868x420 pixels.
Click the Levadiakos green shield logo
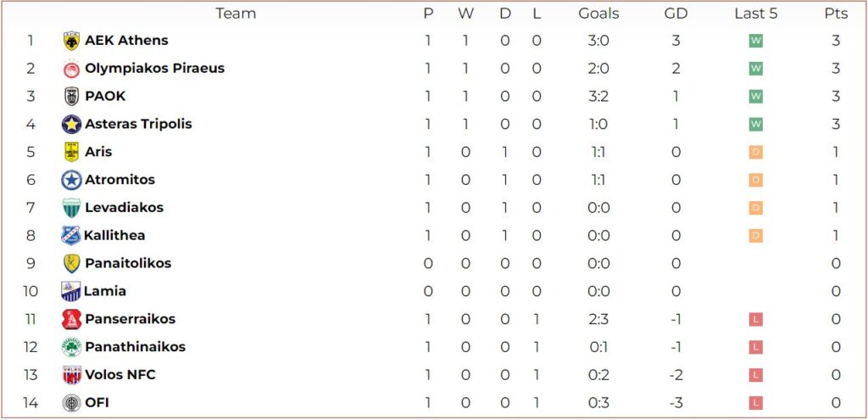[x=71, y=208]
